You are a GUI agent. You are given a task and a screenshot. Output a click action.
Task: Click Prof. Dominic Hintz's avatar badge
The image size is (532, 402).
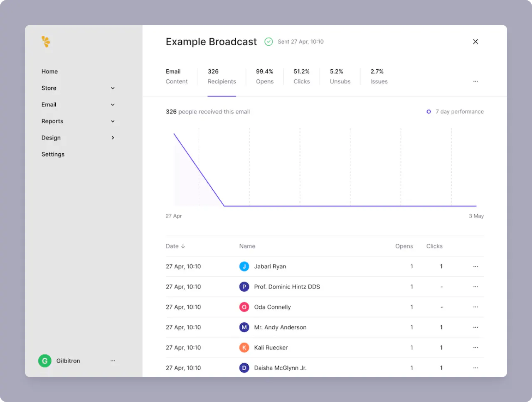(x=244, y=287)
